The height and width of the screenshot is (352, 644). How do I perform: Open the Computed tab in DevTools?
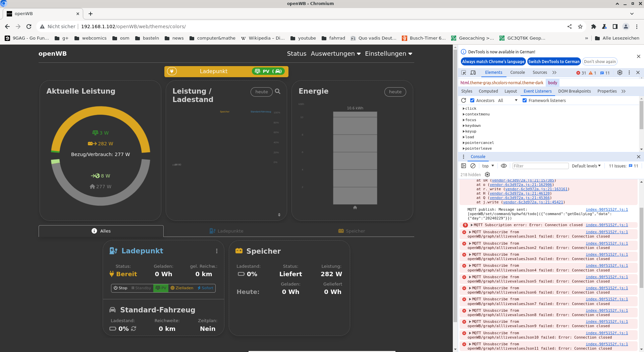[x=488, y=91]
